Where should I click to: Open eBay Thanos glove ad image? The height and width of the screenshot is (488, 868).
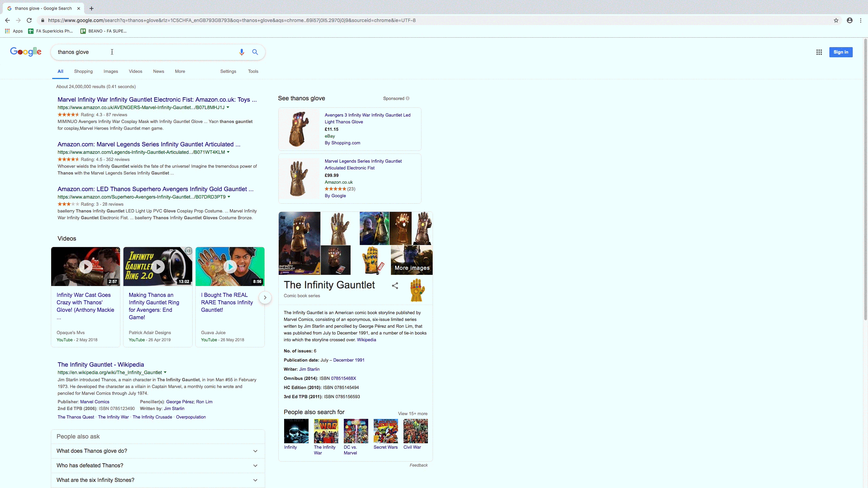point(299,129)
